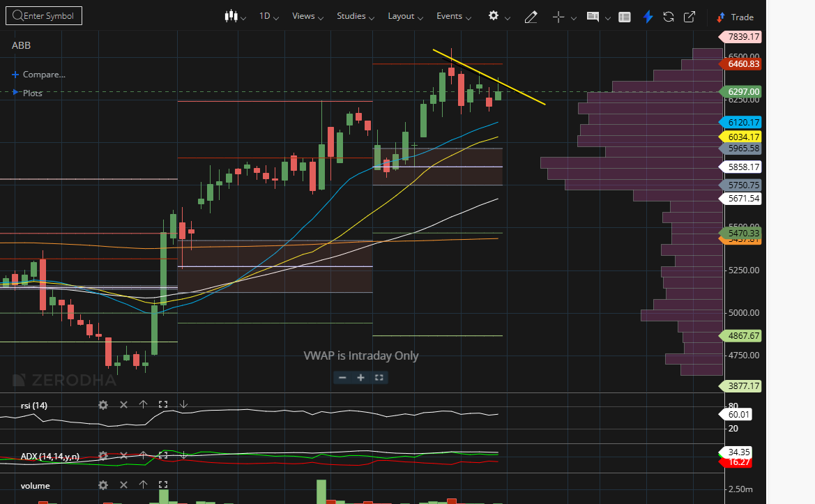Viewport: 815px width, 504px height.
Task: Expand the Plots section
Action: click(x=27, y=93)
